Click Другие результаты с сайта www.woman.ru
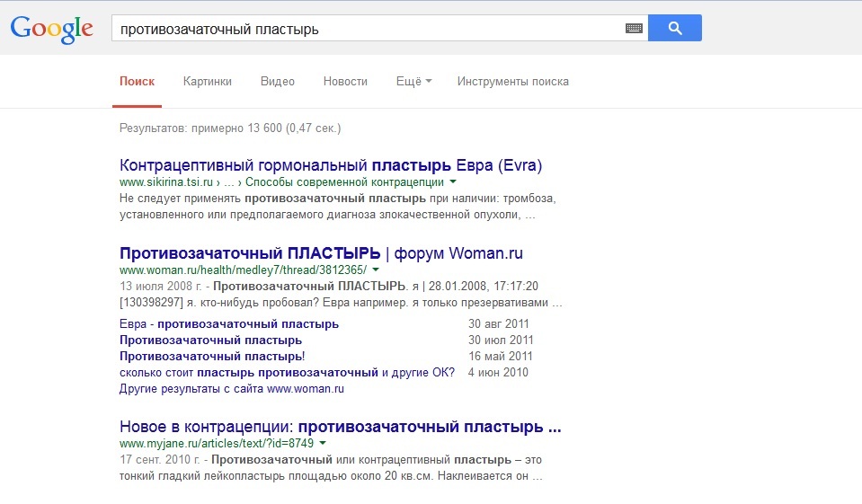 tap(231, 389)
